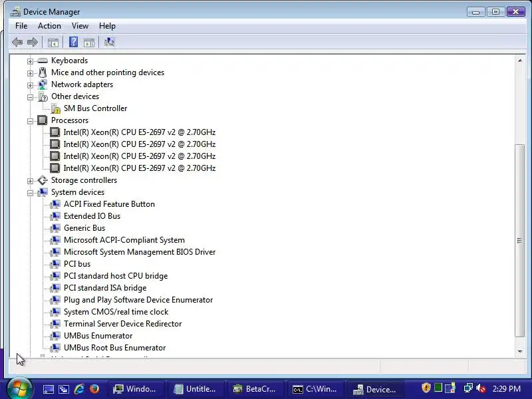Click the Other devices category icon

(x=43, y=96)
